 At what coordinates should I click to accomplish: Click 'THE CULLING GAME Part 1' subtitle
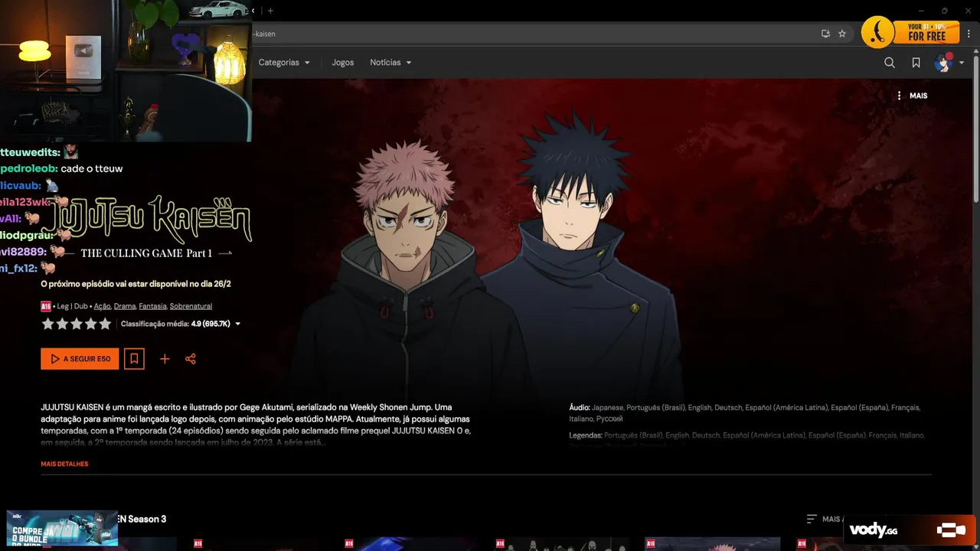point(146,253)
